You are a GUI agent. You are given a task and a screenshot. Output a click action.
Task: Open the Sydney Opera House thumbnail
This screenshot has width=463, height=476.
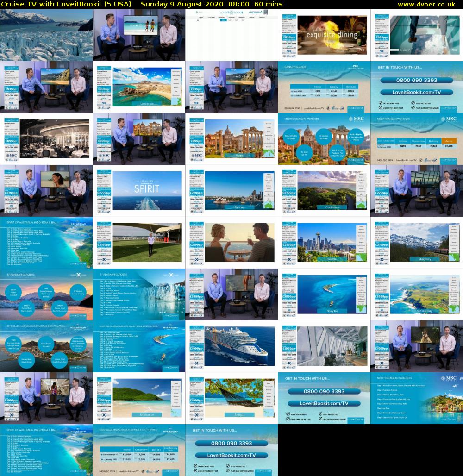pyautogui.click(x=231, y=191)
